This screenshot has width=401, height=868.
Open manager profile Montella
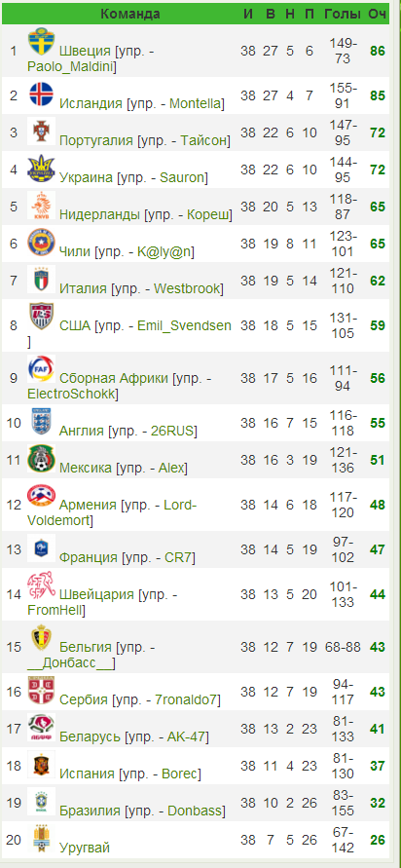tap(196, 103)
